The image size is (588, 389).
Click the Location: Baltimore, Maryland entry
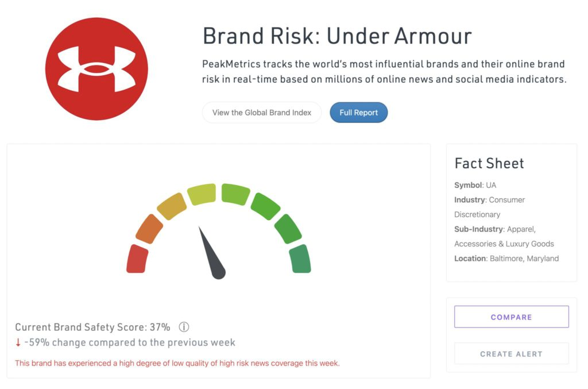pos(506,259)
